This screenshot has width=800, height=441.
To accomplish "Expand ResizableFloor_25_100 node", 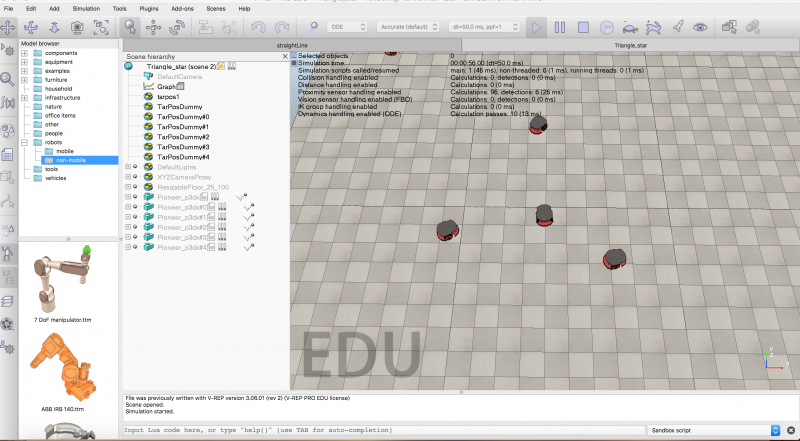I will 128,187.
